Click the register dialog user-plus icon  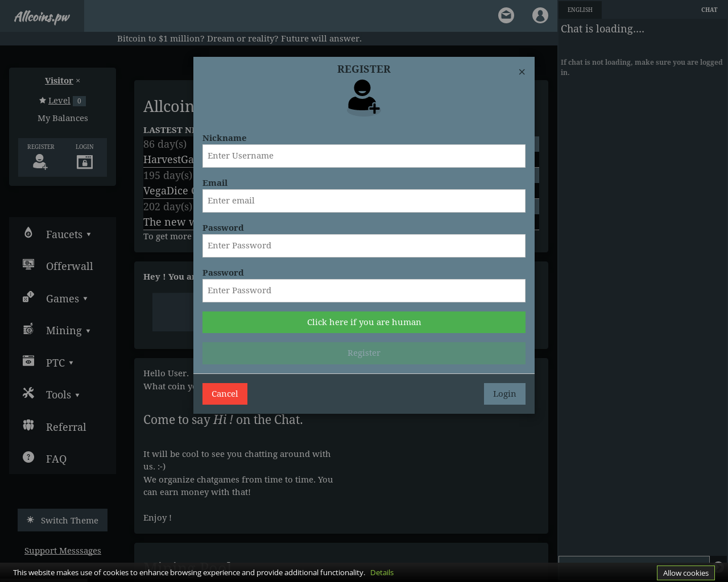(363, 97)
